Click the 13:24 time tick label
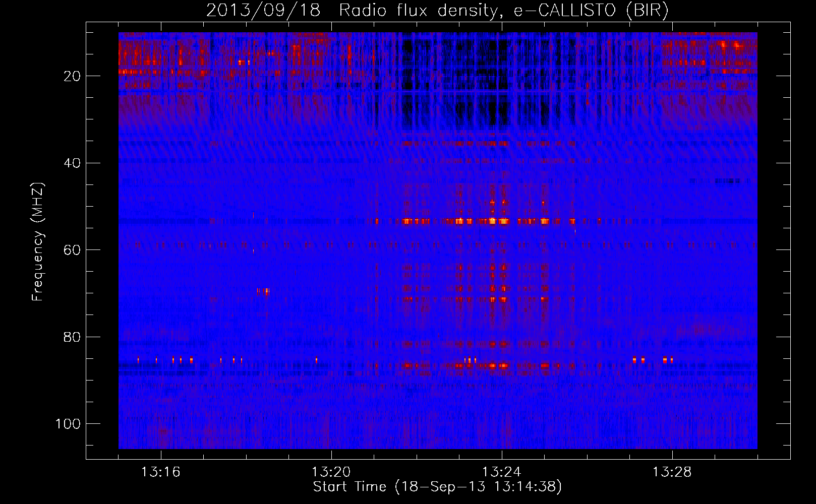 tap(501, 472)
